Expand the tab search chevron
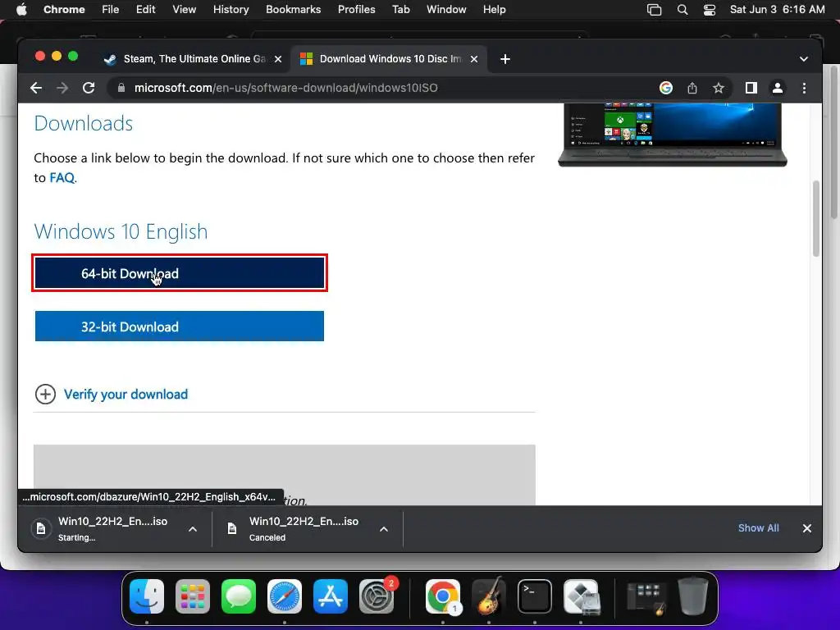Viewport: 840px width, 630px height. point(804,59)
